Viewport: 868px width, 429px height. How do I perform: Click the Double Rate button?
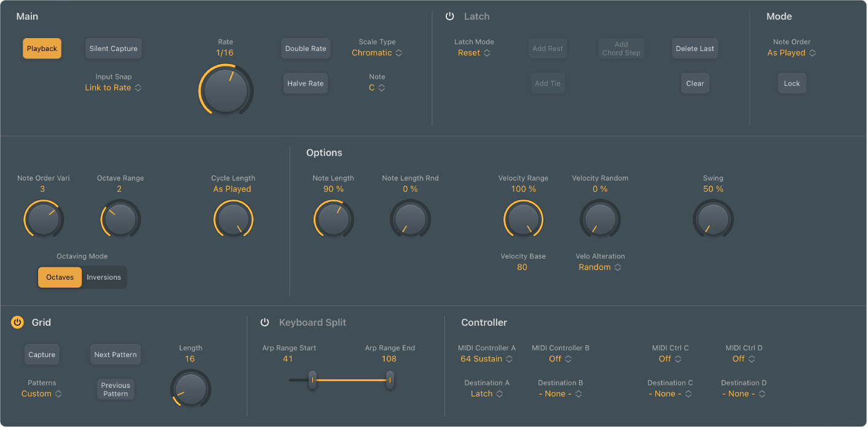click(x=306, y=48)
